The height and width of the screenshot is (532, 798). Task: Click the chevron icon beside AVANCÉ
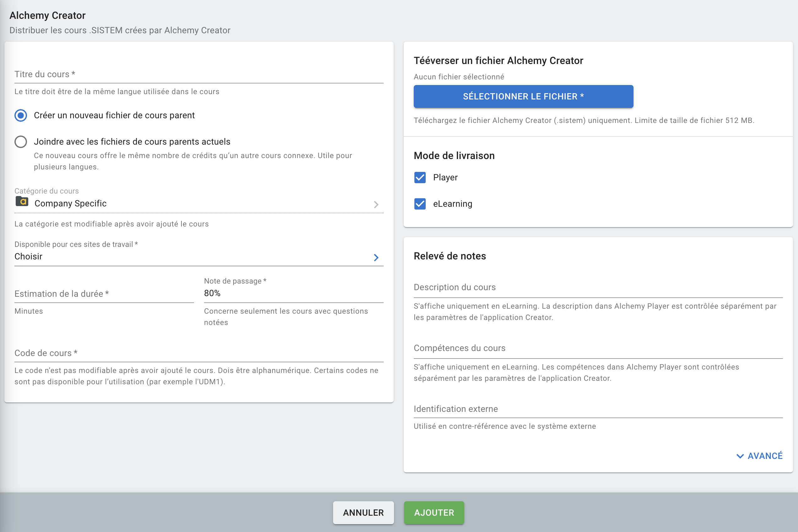(740, 456)
